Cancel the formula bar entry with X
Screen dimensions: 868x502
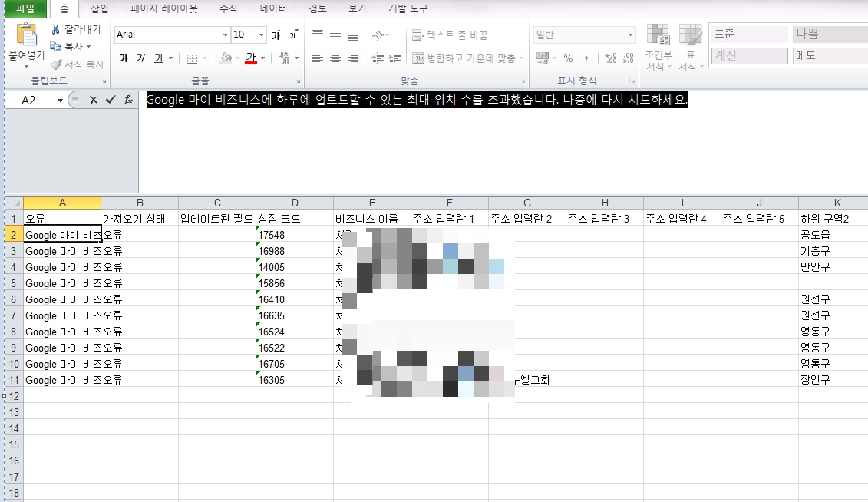[94, 100]
